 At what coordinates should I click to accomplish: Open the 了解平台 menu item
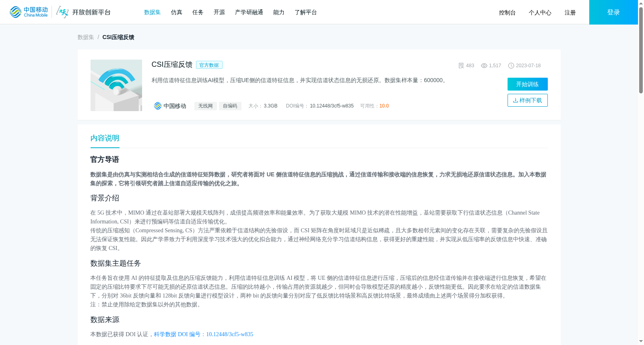306,12
